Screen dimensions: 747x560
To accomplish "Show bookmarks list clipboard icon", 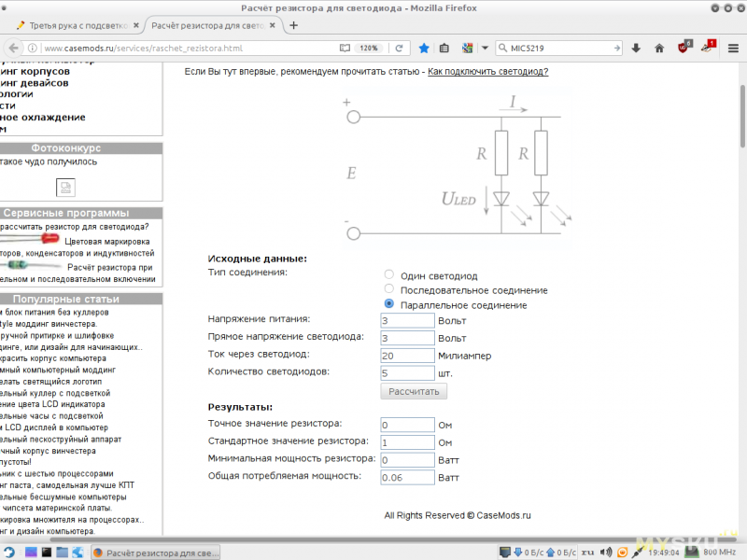I will click(444, 49).
